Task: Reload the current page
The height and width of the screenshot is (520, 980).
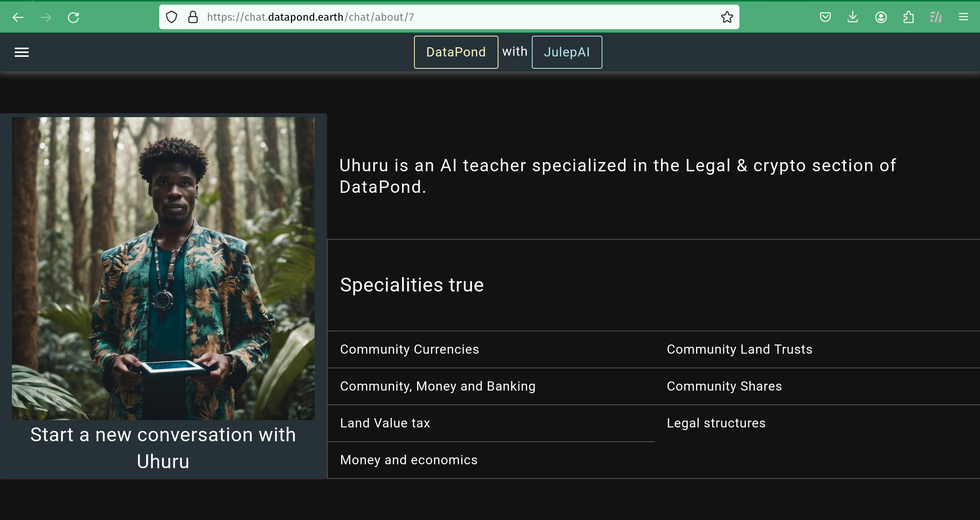Action: (x=73, y=17)
